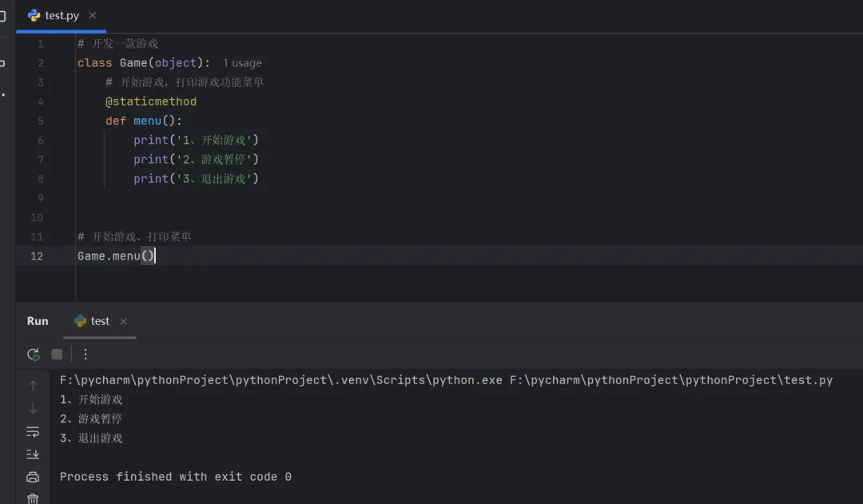
Task: Click the Python icon on test.py tab
Action: [34, 15]
